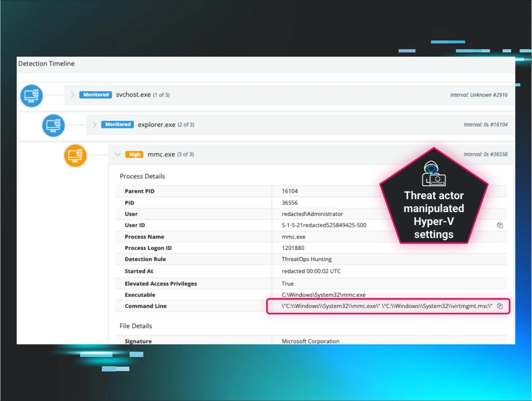532x401 pixels.
Task: Click the orange mmc.exe process node icon
Action: coord(75,156)
